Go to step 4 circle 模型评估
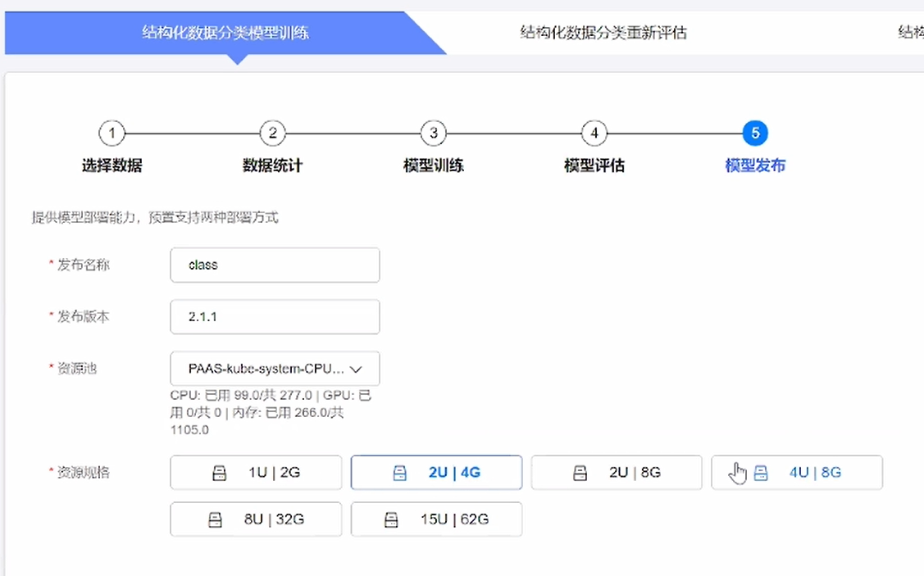Viewport: 924px width, 576px height. [594, 133]
